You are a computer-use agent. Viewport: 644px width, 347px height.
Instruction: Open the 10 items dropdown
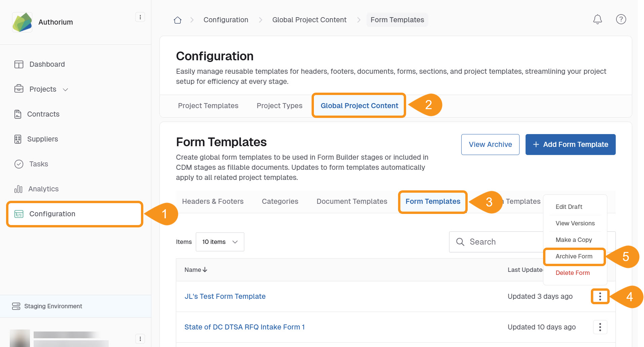tap(220, 242)
